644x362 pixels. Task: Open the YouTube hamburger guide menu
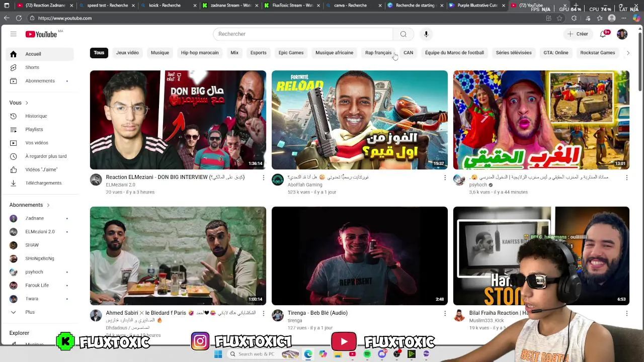(14, 34)
